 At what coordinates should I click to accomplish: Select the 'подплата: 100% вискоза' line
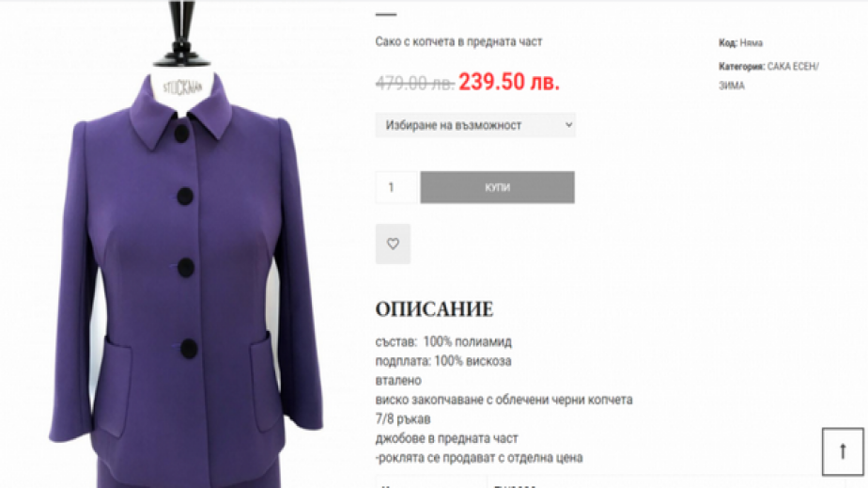tap(442, 361)
